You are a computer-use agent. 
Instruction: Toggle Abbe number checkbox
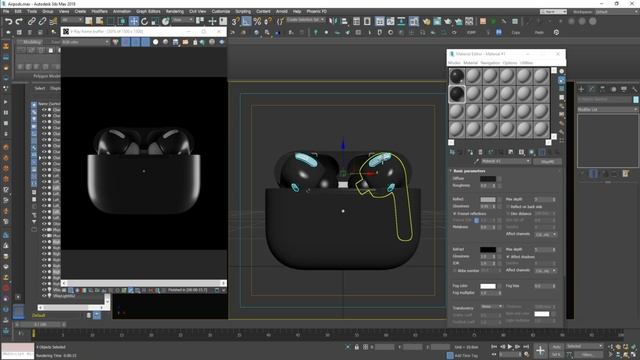click(x=454, y=271)
